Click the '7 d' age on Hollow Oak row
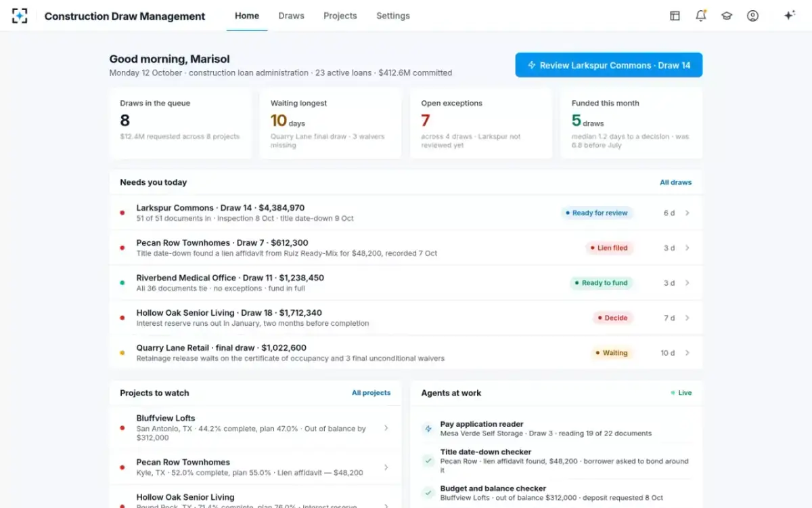This screenshot has width=812, height=508. tap(669, 318)
